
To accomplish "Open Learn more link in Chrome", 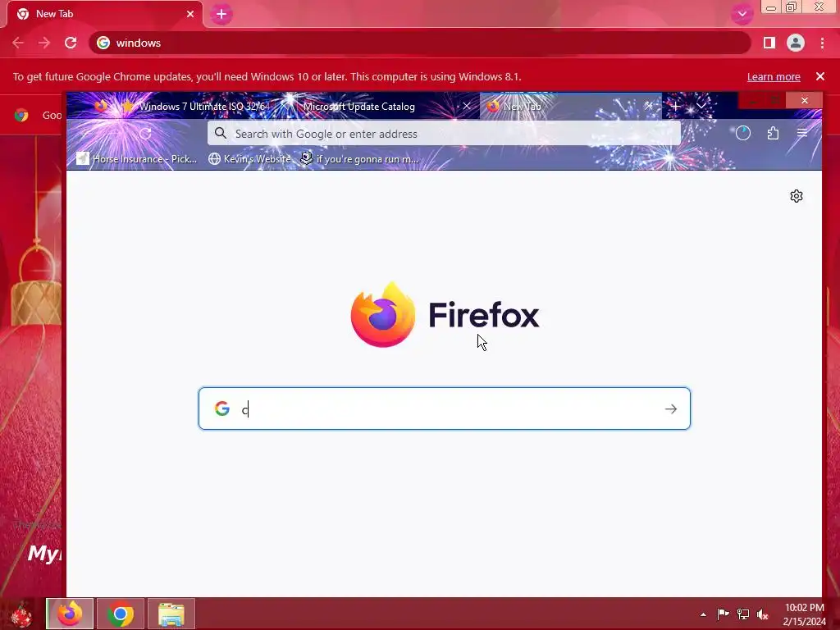I will pyautogui.click(x=774, y=76).
